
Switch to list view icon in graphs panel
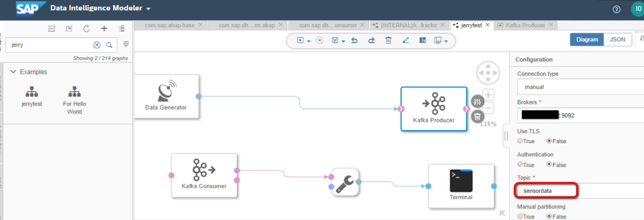click(122, 29)
